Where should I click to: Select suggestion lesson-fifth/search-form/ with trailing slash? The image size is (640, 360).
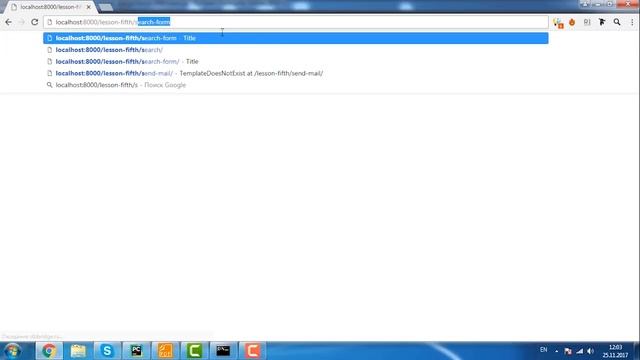point(296,62)
